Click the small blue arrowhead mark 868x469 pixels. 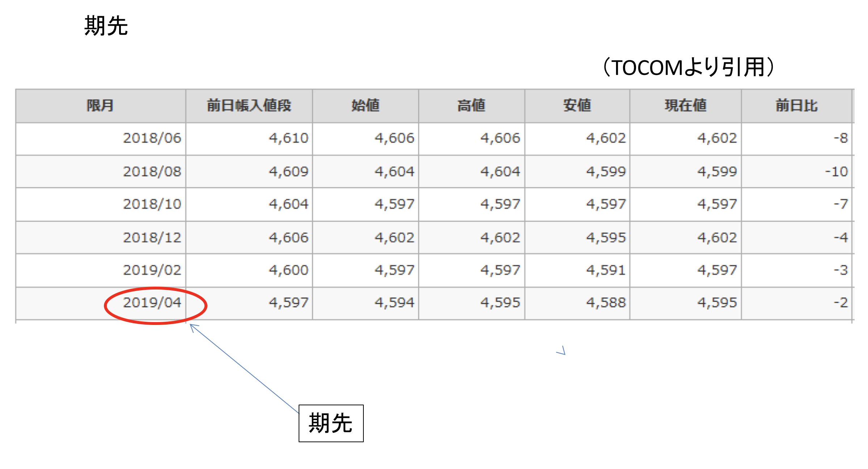[x=561, y=351]
